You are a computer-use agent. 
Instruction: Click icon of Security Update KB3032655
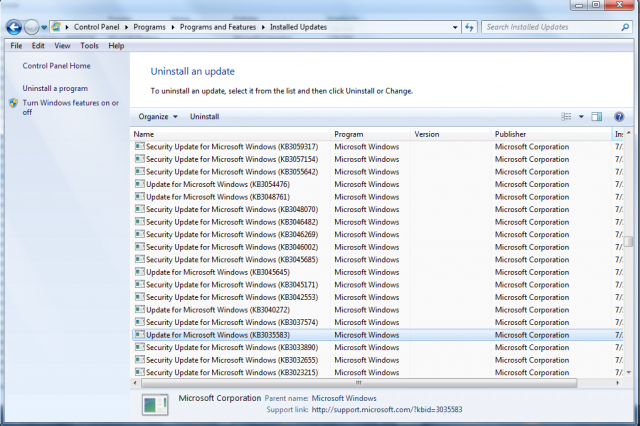pos(140,359)
